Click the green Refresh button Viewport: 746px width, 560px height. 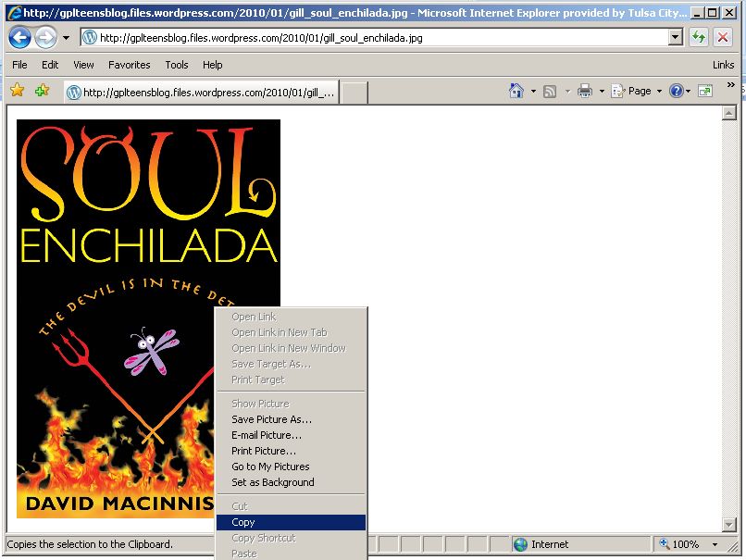tap(699, 37)
